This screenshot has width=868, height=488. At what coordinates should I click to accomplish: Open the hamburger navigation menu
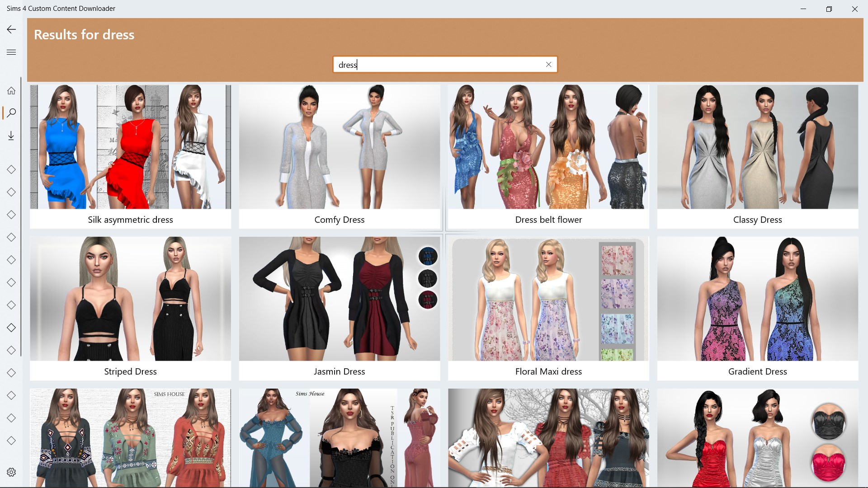click(11, 52)
